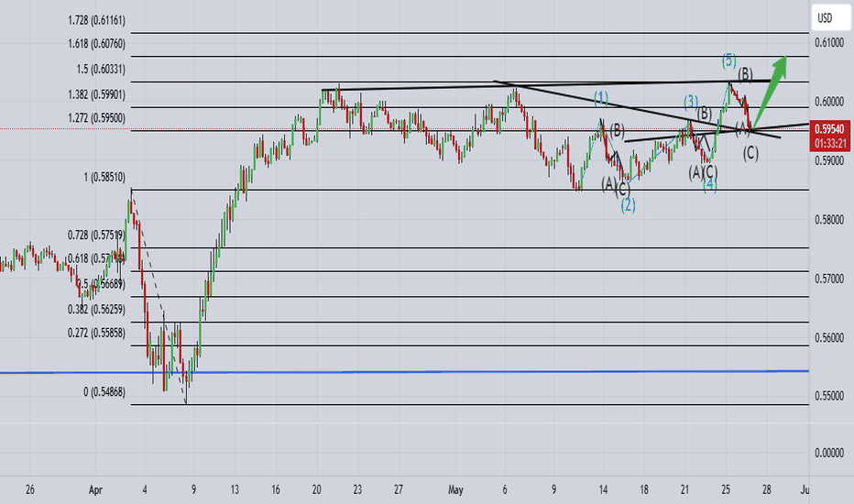Image resolution: width=854 pixels, height=504 pixels.
Task: Select the blue Elliott wave (2) label
Action: (x=628, y=205)
